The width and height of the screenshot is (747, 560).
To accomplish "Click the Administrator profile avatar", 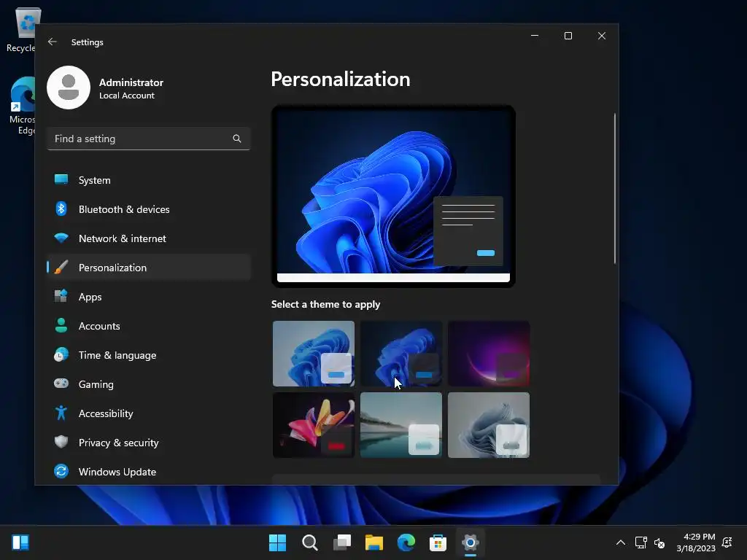I will 69,87.
